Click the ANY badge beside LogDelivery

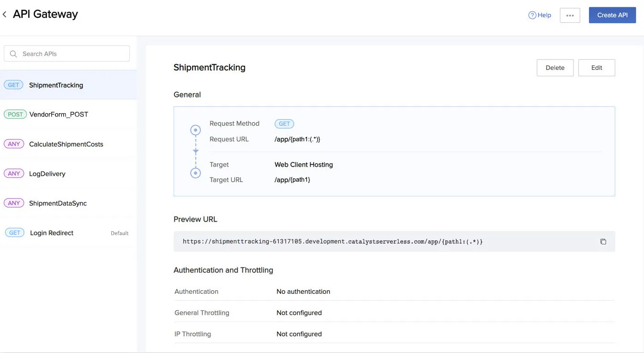14,174
